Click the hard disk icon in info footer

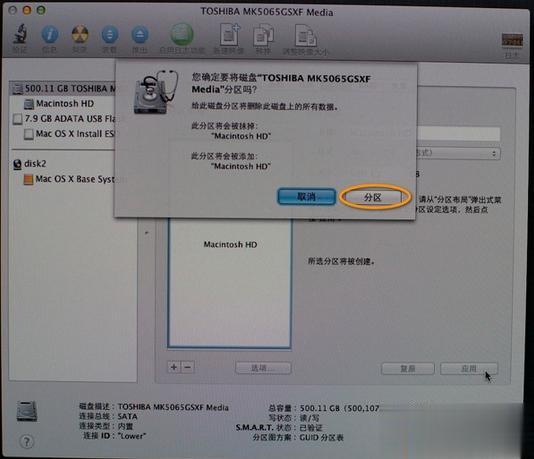coord(27,411)
